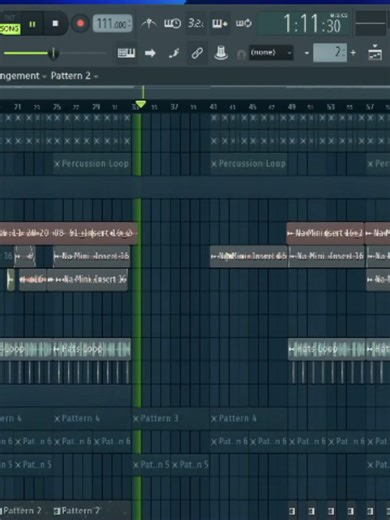Click the output monitor panel beside time
This screenshot has width=390, height=520.
click(371, 23)
